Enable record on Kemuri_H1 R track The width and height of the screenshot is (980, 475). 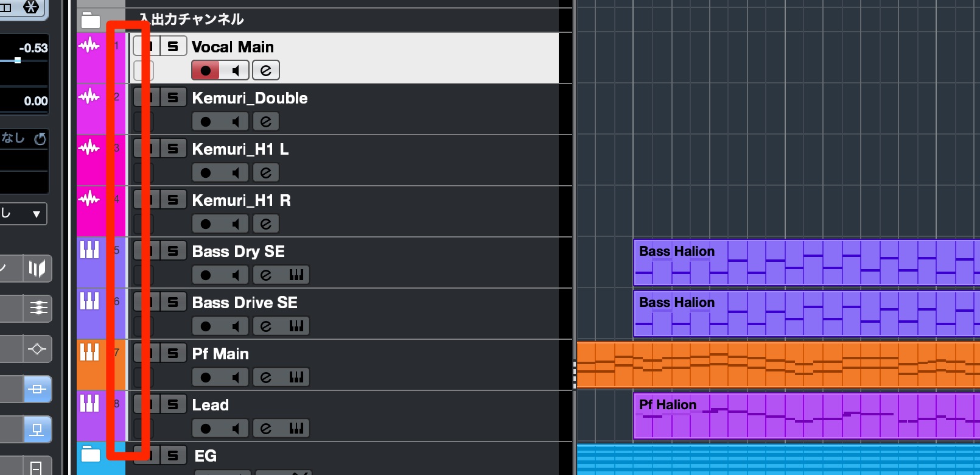point(206,224)
